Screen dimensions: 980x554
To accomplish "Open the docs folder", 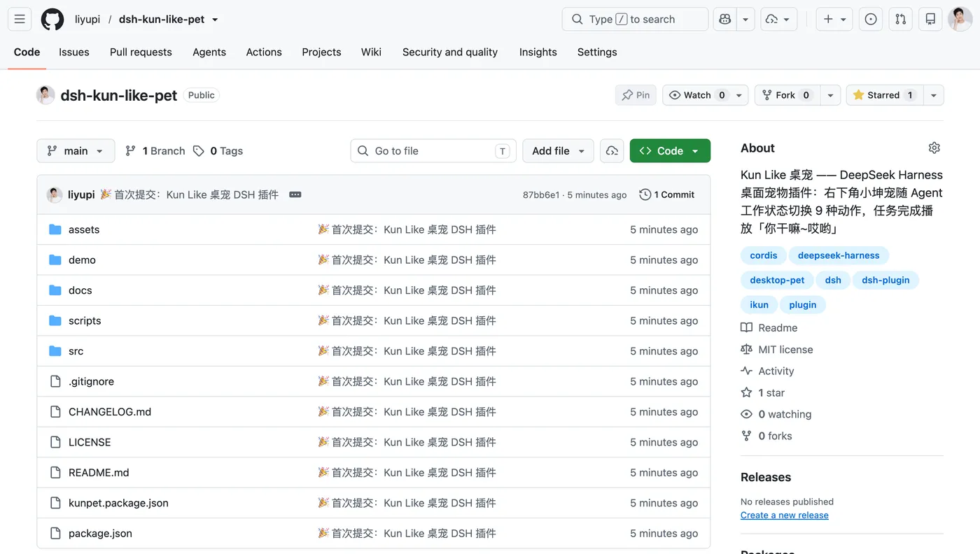I will pos(80,290).
